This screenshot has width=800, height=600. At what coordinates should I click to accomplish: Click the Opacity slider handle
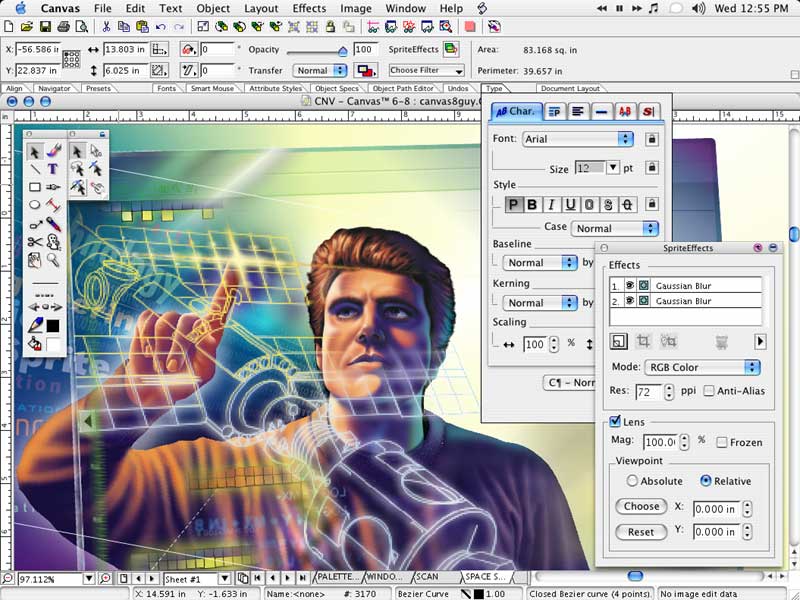(x=342, y=50)
